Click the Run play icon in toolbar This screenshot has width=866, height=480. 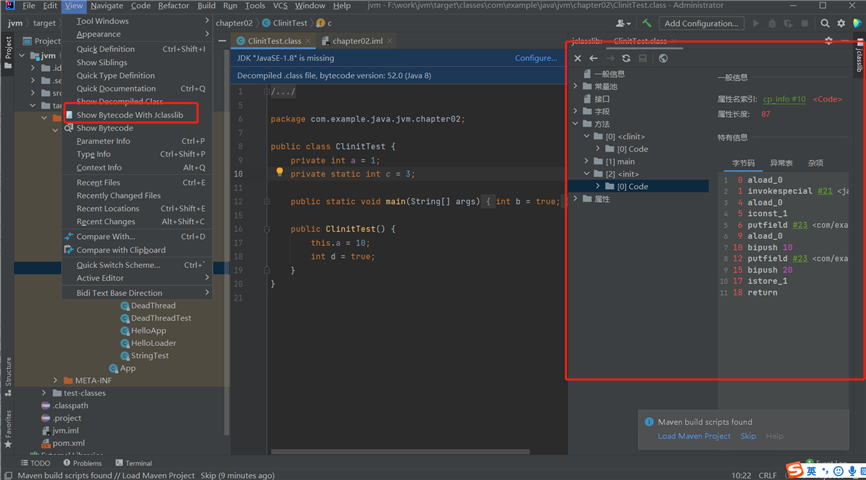tap(756, 23)
